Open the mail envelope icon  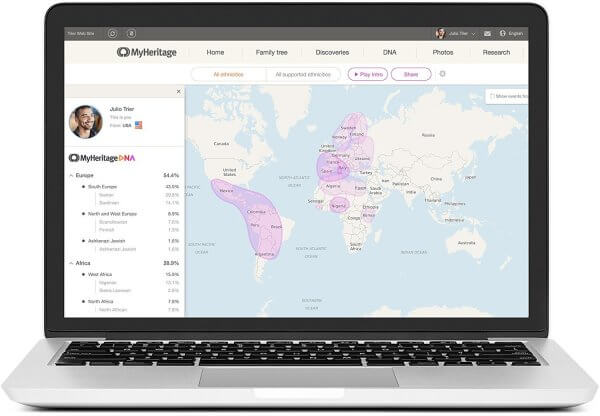(x=487, y=34)
